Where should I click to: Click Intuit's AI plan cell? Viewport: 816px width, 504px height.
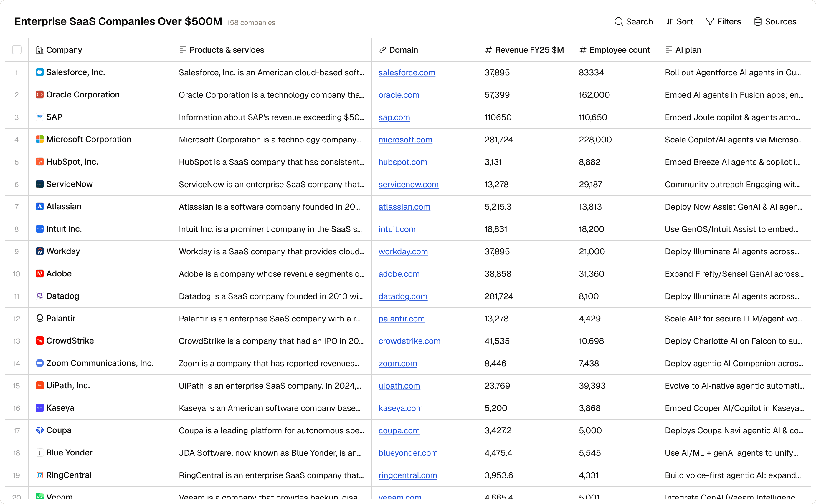[734, 229]
